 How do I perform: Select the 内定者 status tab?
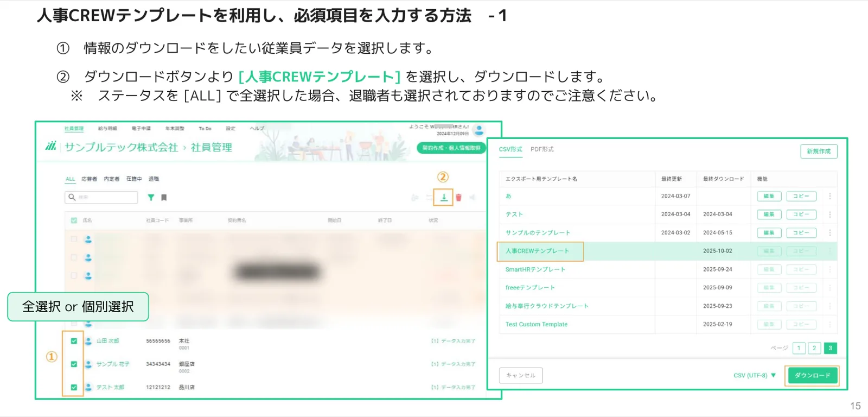coord(112,179)
